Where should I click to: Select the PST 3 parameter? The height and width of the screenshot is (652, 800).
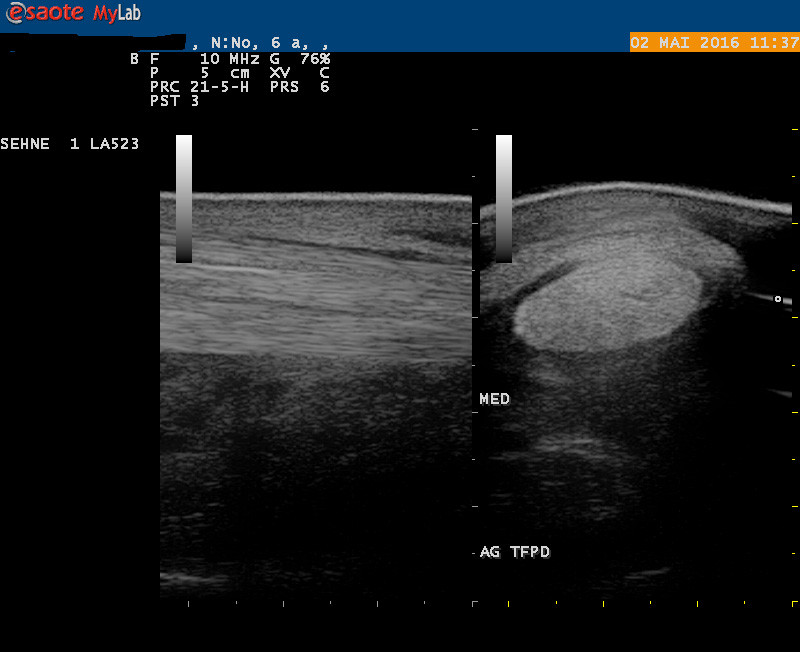click(x=175, y=101)
